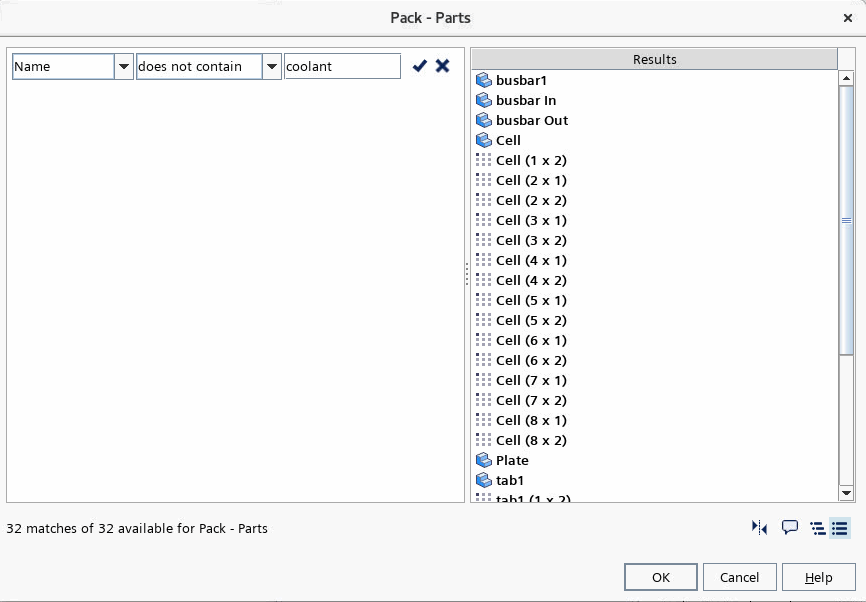Viewport: 866px width, 602px height.
Task: Open Help for this dialog
Action: (819, 577)
